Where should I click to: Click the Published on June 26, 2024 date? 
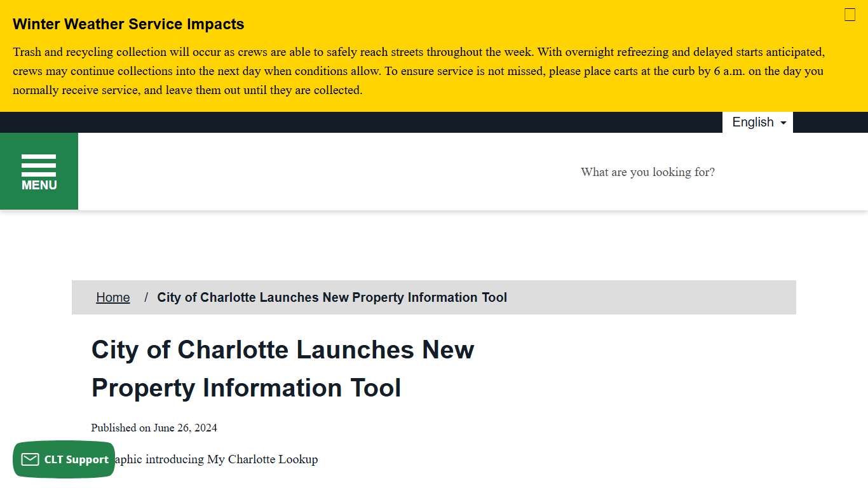(154, 428)
